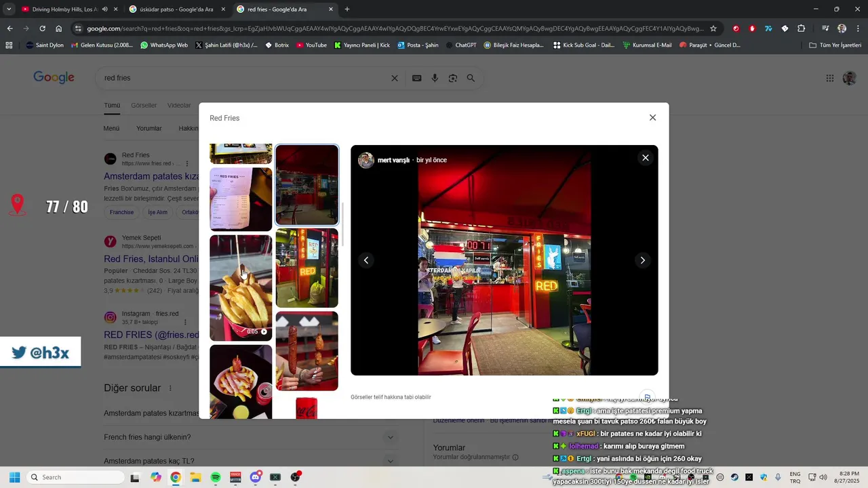The height and width of the screenshot is (488, 868).
Task: Go to the previous photo
Action: [366, 260]
